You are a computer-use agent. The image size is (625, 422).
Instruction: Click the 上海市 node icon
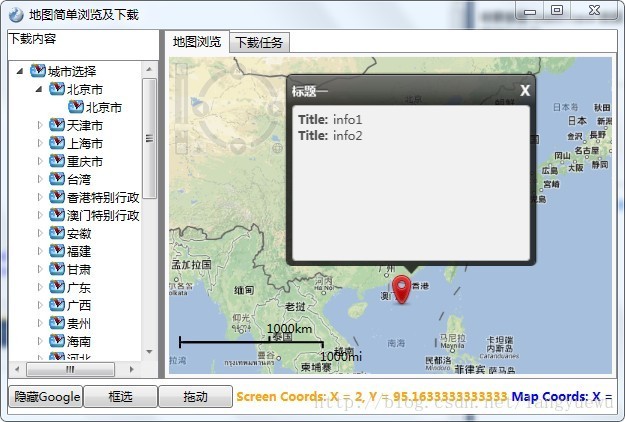click(57, 143)
